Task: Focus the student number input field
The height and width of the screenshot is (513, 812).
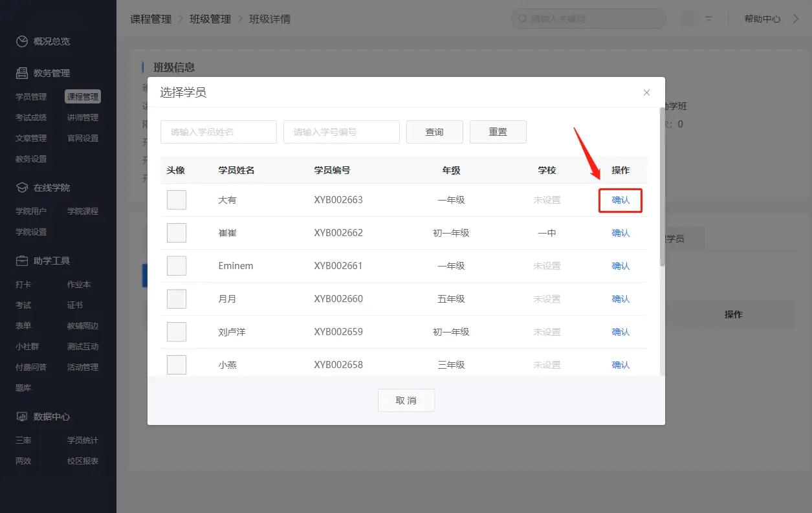Action: point(342,132)
